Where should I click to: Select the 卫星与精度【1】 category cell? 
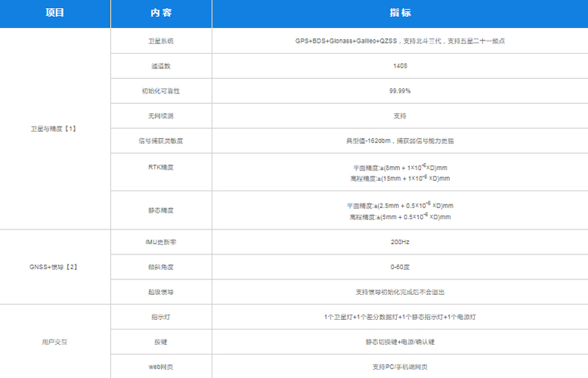point(54,129)
